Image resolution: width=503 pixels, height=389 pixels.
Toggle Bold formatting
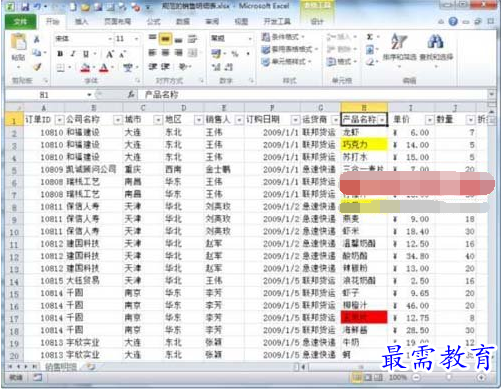pyautogui.click(x=60, y=54)
